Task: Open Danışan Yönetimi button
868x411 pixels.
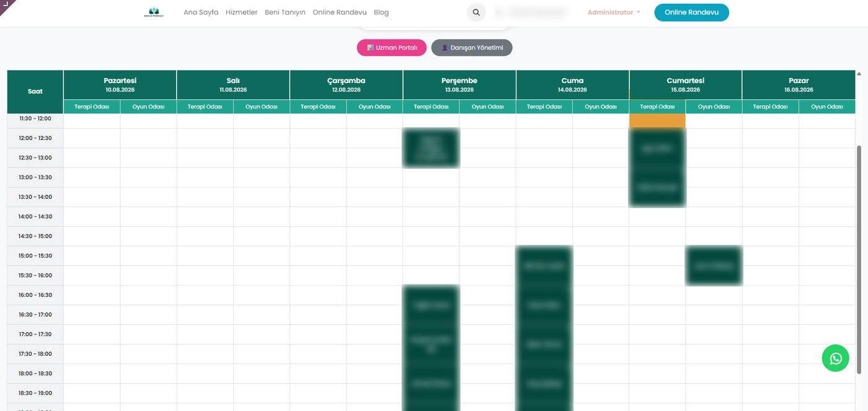Action: point(472,48)
